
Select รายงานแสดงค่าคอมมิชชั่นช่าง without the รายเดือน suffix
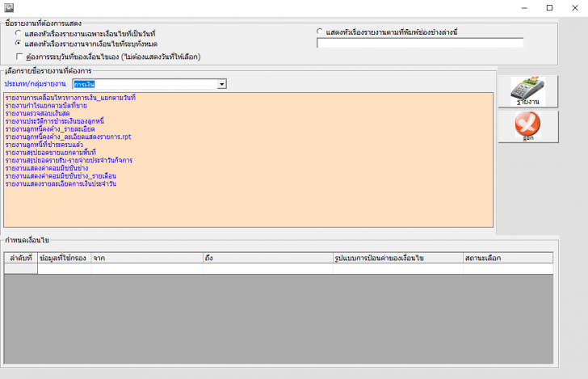coord(47,168)
